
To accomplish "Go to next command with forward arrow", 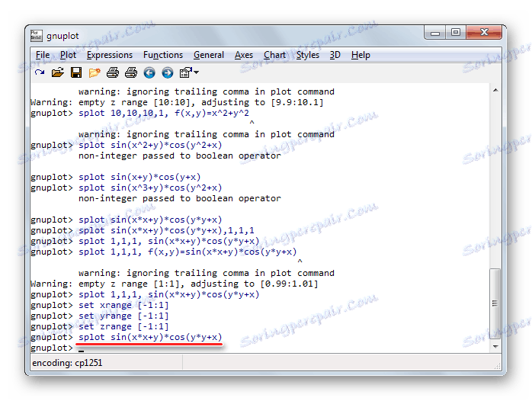I will (x=168, y=72).
